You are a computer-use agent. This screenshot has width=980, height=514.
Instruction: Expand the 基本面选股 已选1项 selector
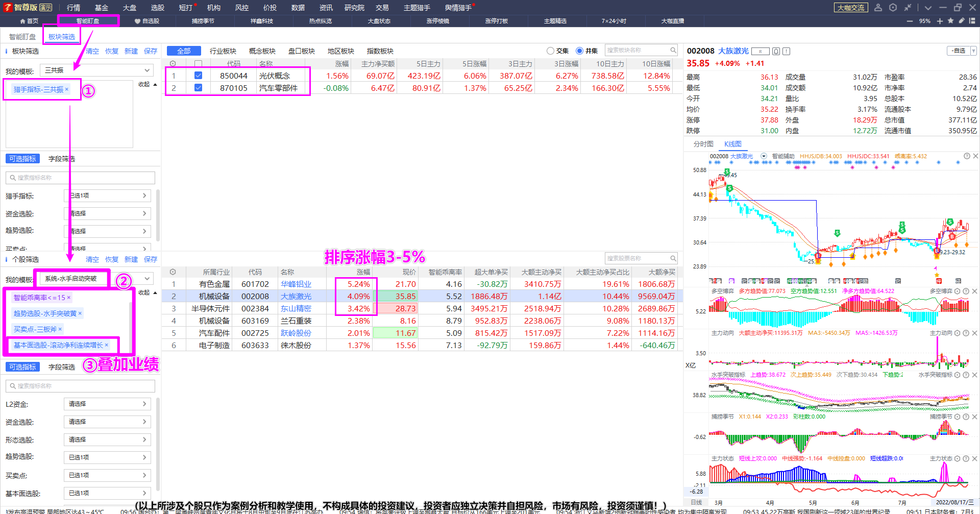pyautogui.click(x=107, y=493)
